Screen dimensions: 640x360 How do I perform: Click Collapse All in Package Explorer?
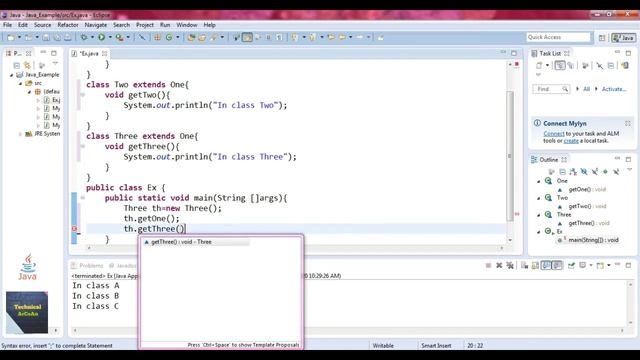click(16, 65)
